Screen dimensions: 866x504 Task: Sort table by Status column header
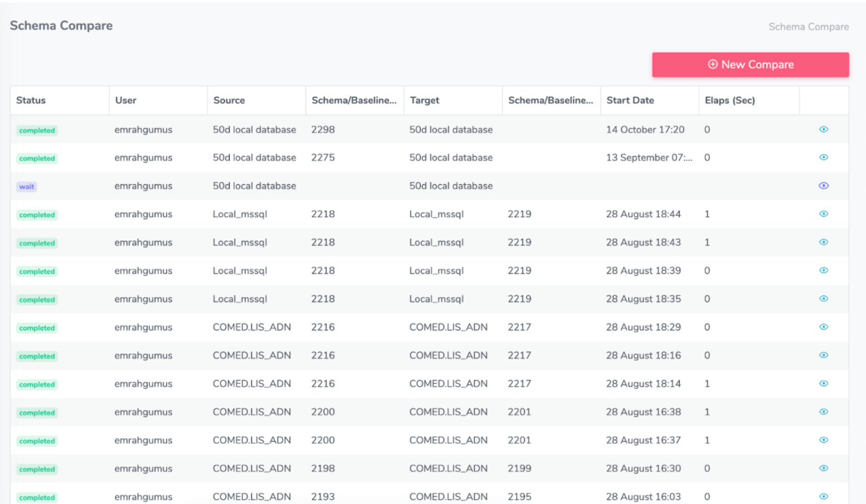click(31, 100)
